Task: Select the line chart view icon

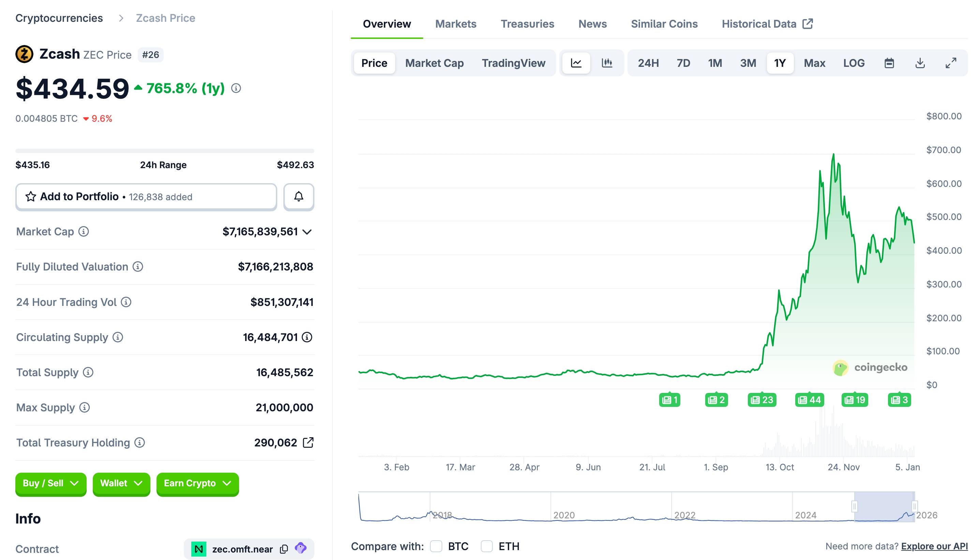Action: tap(576, 63)
